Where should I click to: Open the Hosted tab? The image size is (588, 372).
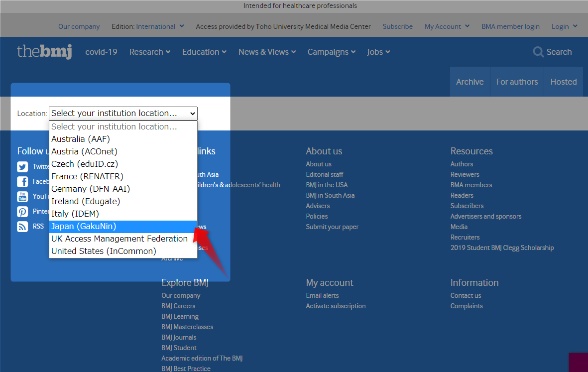pos(564,82)
